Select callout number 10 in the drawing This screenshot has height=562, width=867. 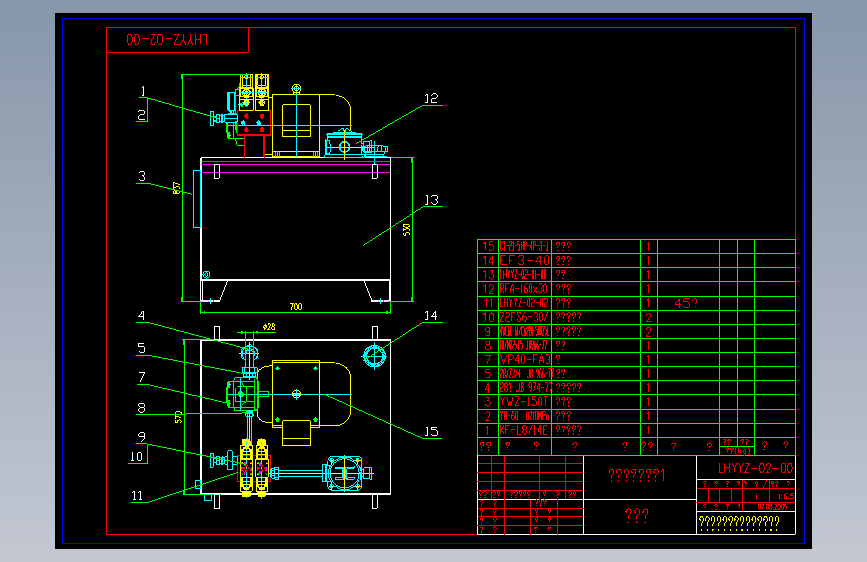137,456
